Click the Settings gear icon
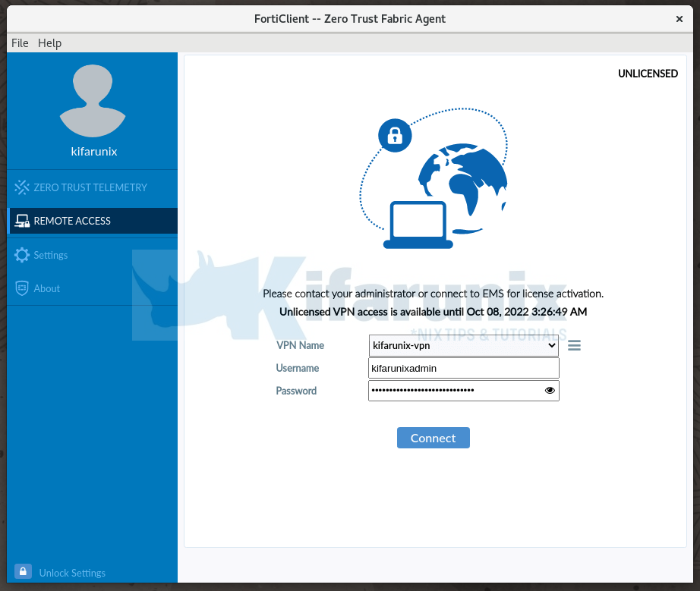 22,255
